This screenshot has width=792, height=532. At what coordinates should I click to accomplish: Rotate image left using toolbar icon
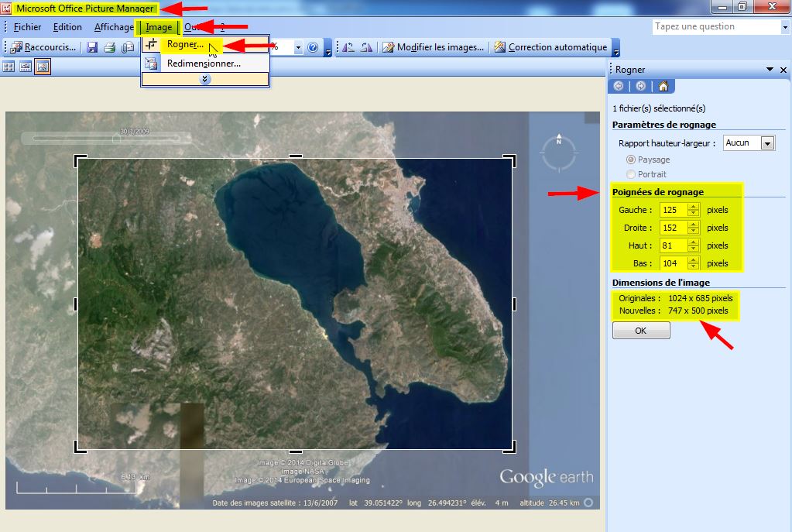(x=348, y=47)
